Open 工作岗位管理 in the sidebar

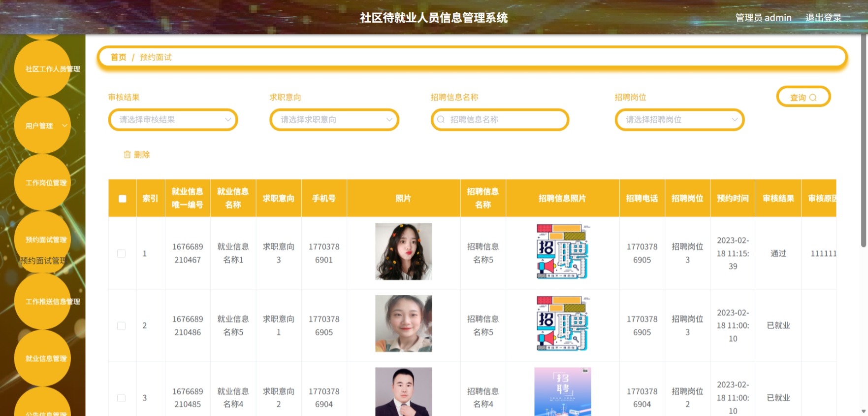click(x=42, y=182)
